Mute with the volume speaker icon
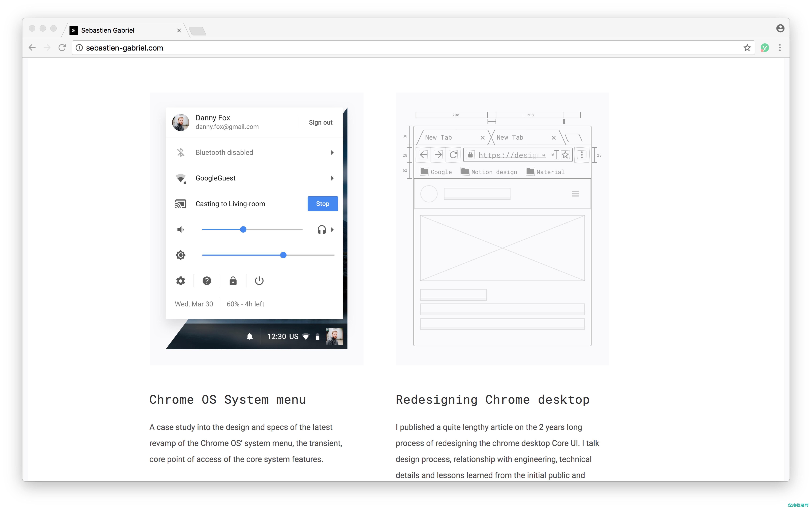 tap(181, 230)
